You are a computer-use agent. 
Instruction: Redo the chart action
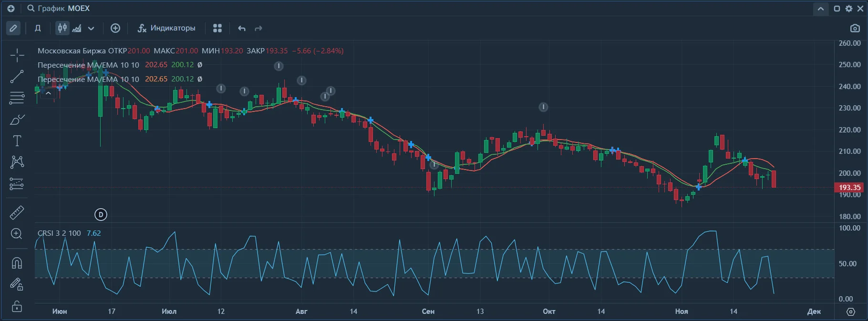[x=258, y=29]
